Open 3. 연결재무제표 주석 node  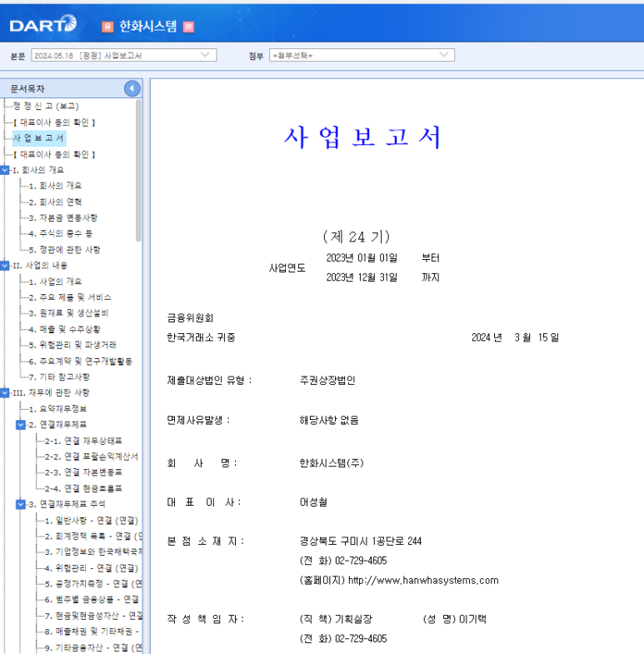(x=67, y=504)
